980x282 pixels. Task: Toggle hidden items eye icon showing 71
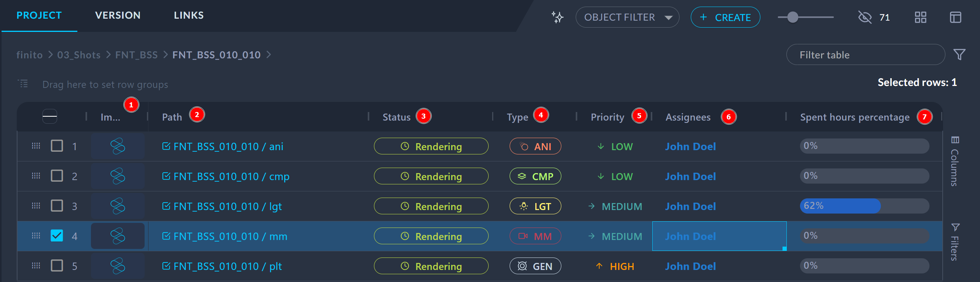(865, 17)
